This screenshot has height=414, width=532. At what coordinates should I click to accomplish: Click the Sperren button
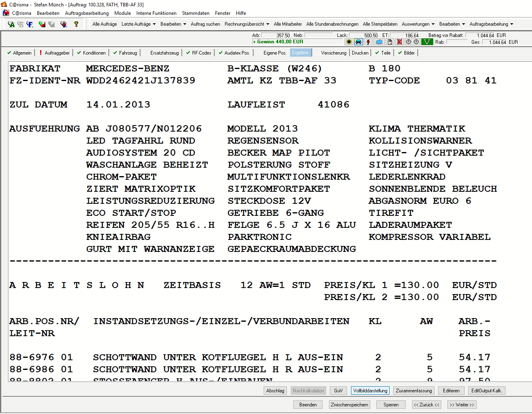pos(391,405)
